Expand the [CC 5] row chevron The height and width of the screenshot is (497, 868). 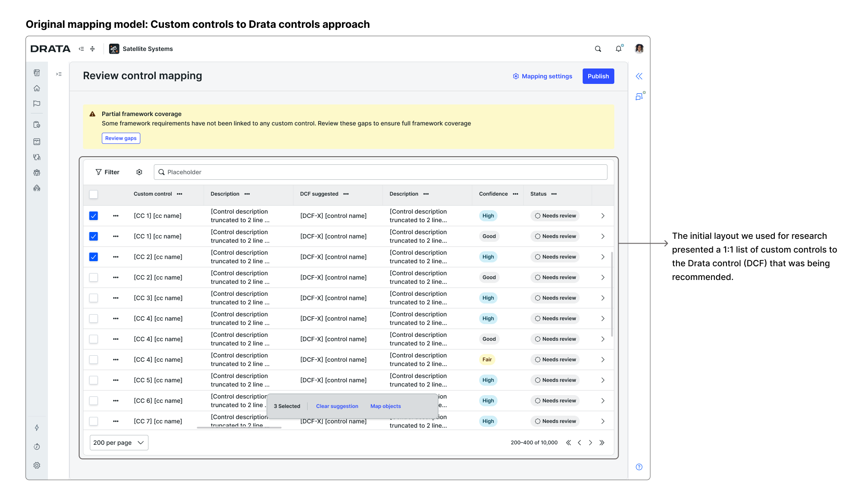603,380
